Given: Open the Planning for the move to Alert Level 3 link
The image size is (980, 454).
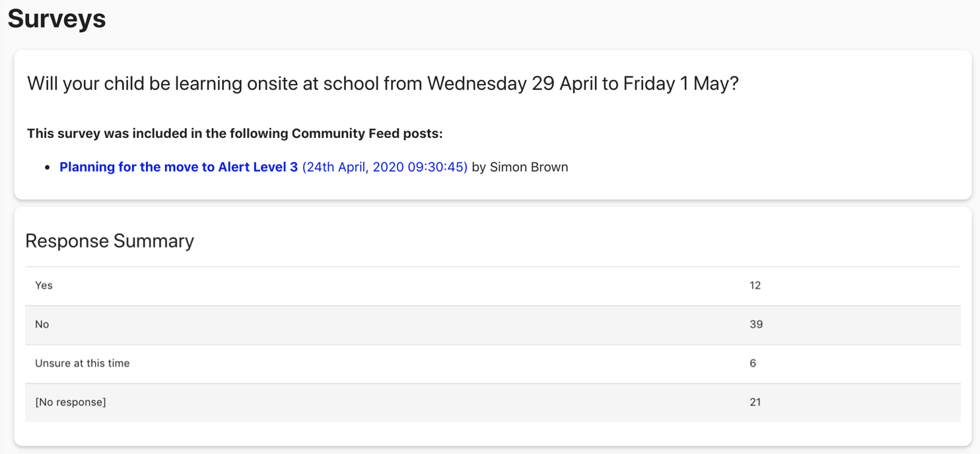Looking at the screenshot, I should pos(178,167).
